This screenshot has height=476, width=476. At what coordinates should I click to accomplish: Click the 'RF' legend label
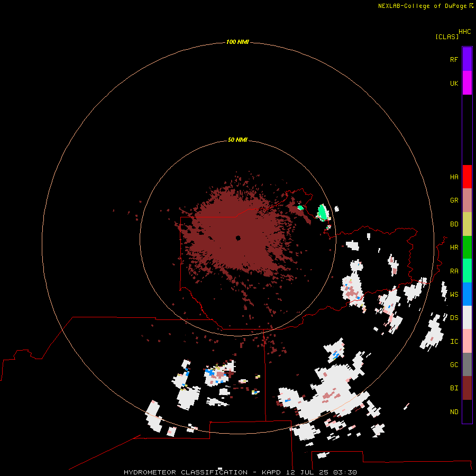click(454, 59)
